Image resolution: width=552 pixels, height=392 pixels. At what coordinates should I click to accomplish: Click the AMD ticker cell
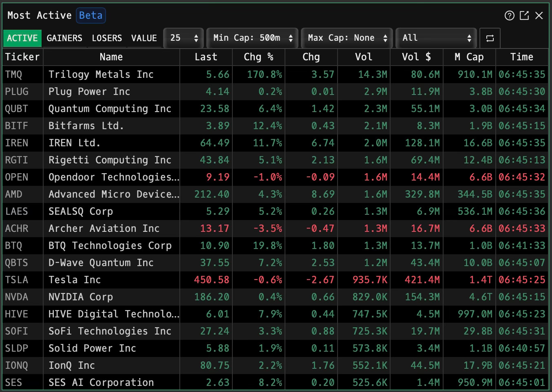pos(22,194)
